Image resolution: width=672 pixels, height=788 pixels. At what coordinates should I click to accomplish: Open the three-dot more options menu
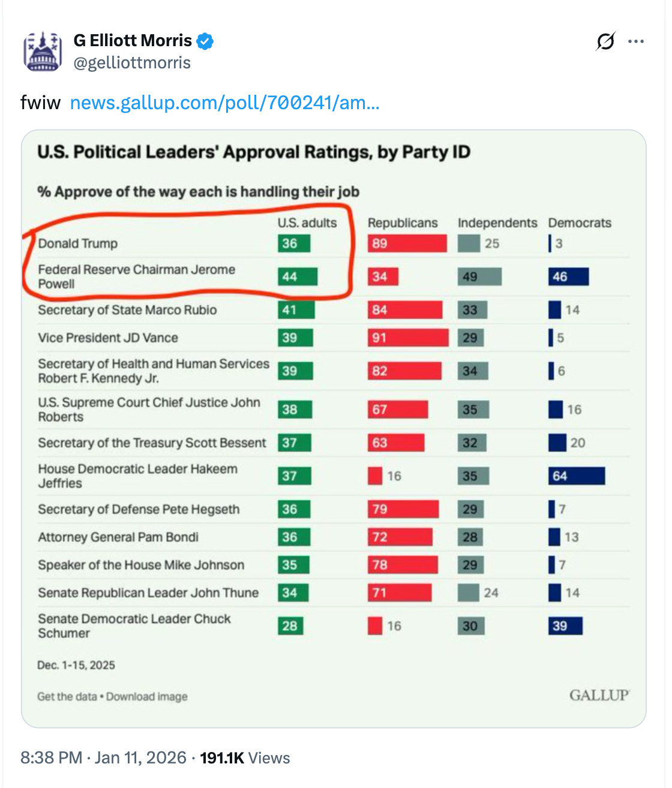(636, 40)
